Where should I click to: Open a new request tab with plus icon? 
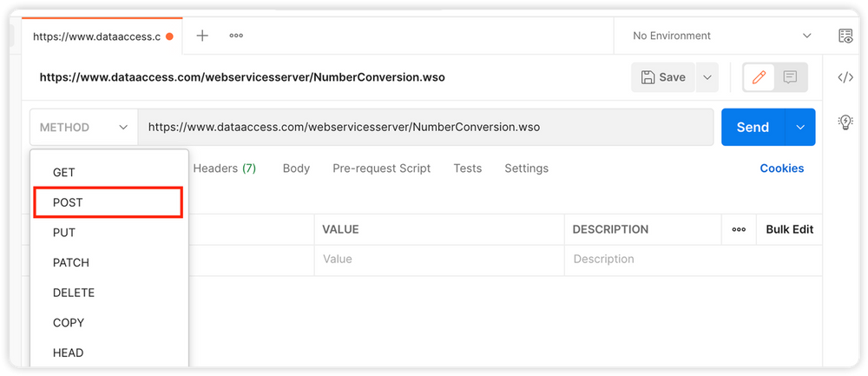click(202, 36)
